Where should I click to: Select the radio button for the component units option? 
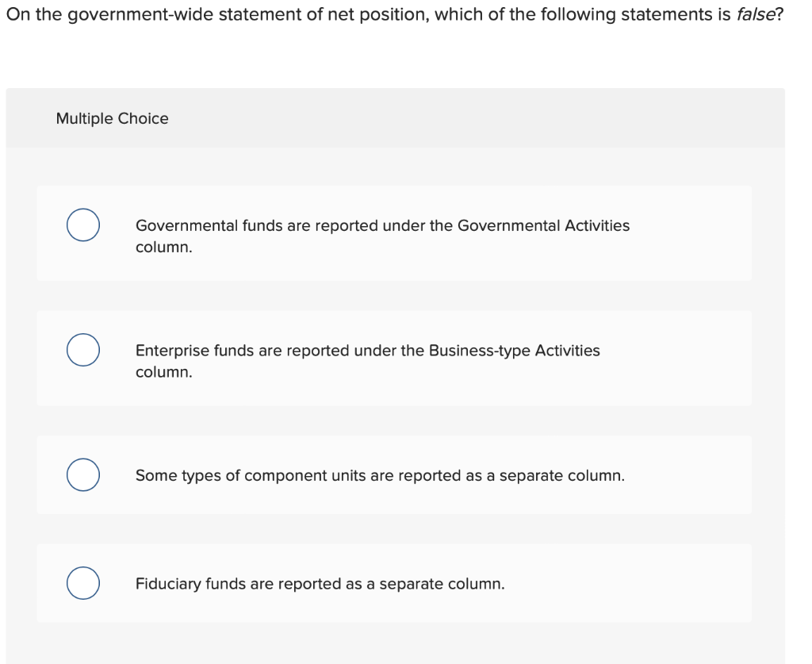82,474
